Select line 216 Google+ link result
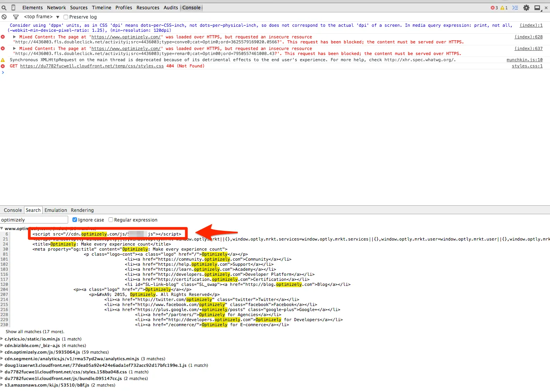 tap(222, 309)
